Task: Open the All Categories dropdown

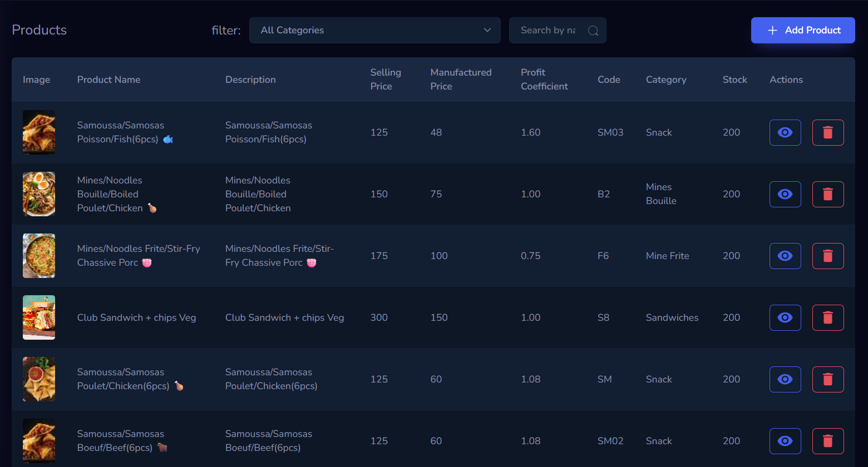Action: (x=374, y=30)
